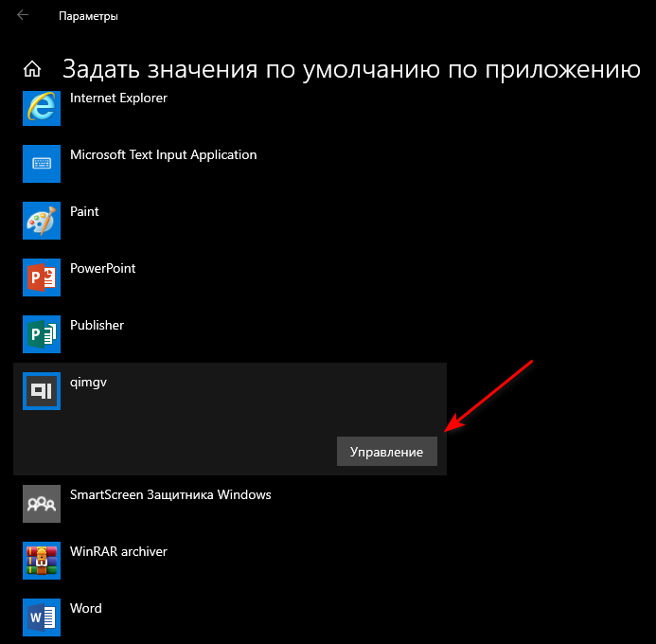Select the WinRAR archiver text
The height and width of the screenshot is (644, 656).
(119, 551)
